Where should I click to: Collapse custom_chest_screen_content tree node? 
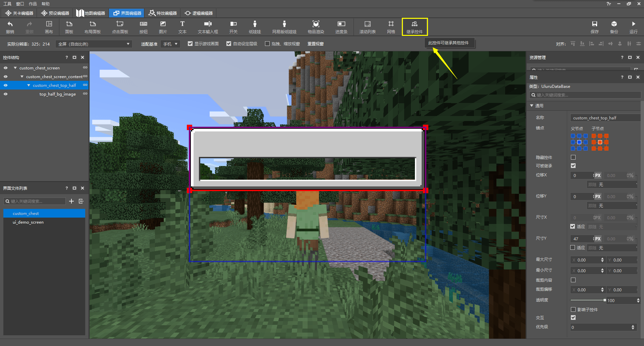click(x=22, y=76)
